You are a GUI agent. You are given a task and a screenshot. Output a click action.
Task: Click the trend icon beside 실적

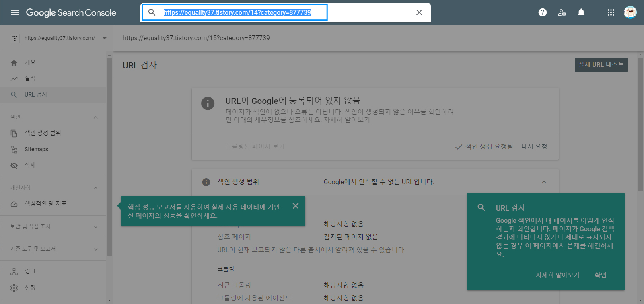[14, 78]
